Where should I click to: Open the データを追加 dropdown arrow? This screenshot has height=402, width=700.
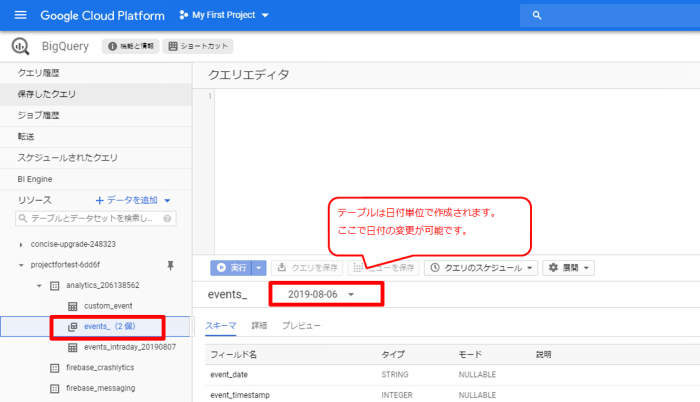tap(167, 201)
